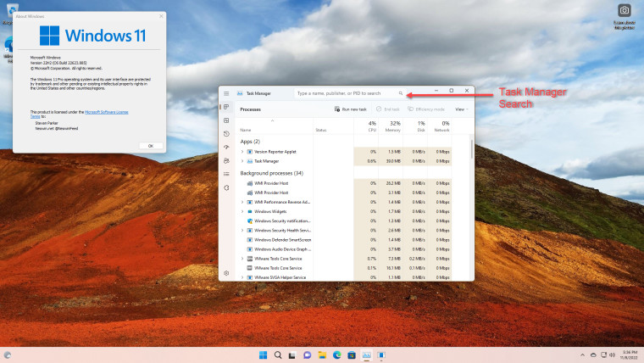
Task: Open the Performance page in sidebar
Action: click(226, 120)
